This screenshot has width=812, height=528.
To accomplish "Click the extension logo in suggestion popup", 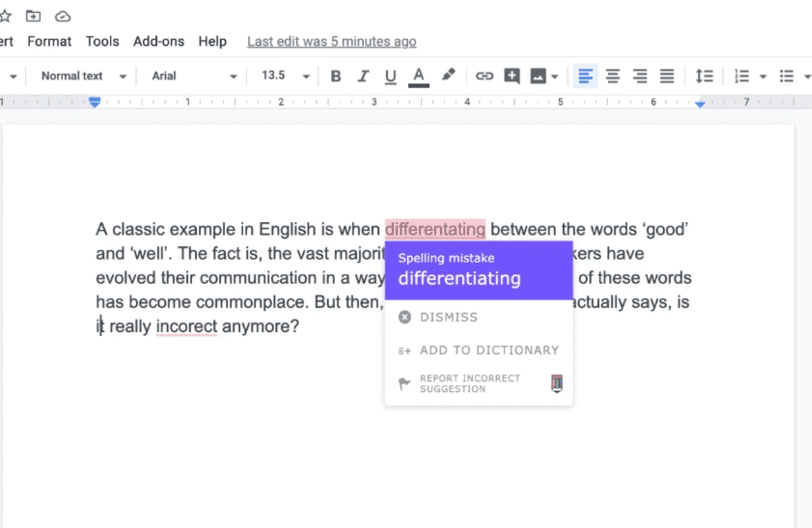I will [x=557, y=383].
